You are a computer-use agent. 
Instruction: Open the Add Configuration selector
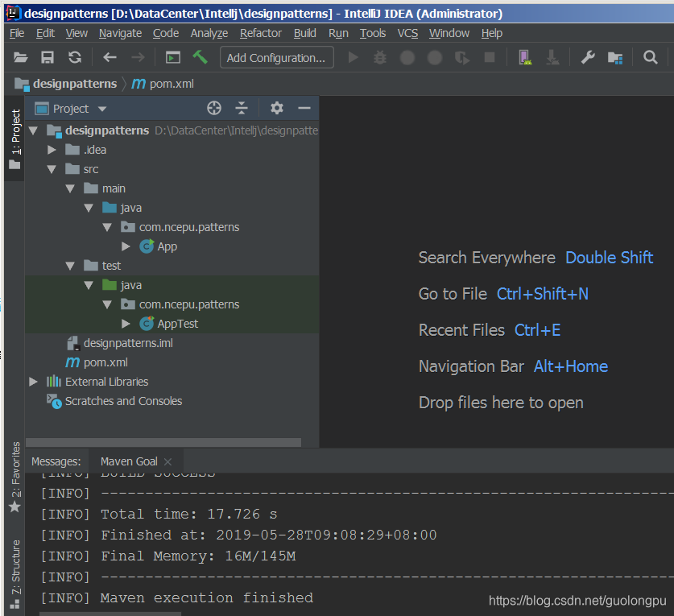pyautogui.click(x=277, y=57)
